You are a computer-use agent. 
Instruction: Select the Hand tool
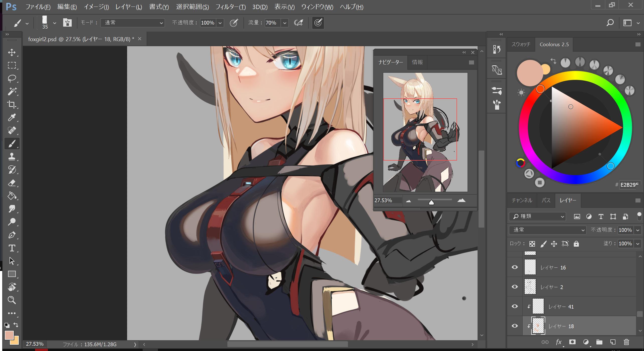pyautogui.click(x=12, y=287)
